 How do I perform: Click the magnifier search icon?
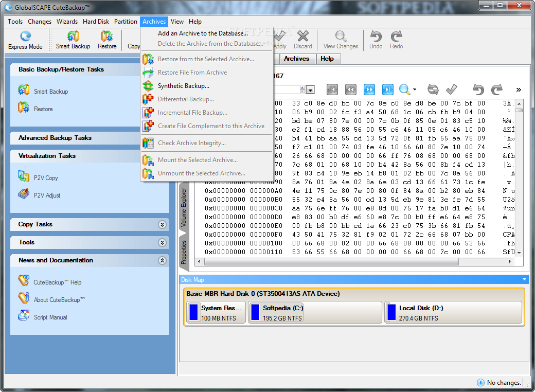coord(404,90)
